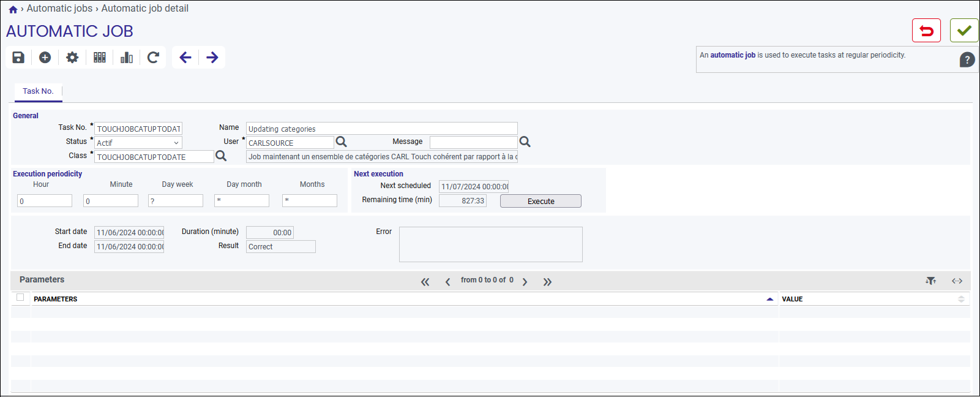Screen dimensions: 980x397
Task: Go to next record with right arrow
Action: click(x=212, y=58)
